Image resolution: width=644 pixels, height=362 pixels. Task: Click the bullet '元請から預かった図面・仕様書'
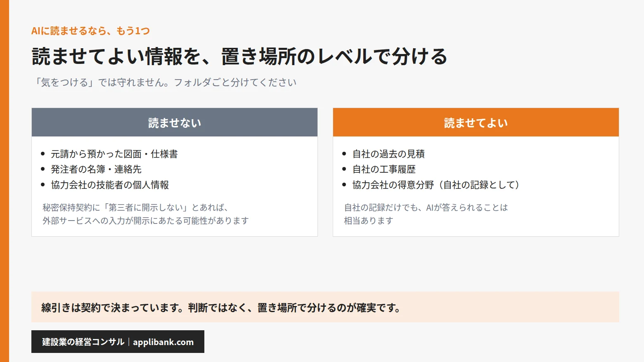pos(114,154)
